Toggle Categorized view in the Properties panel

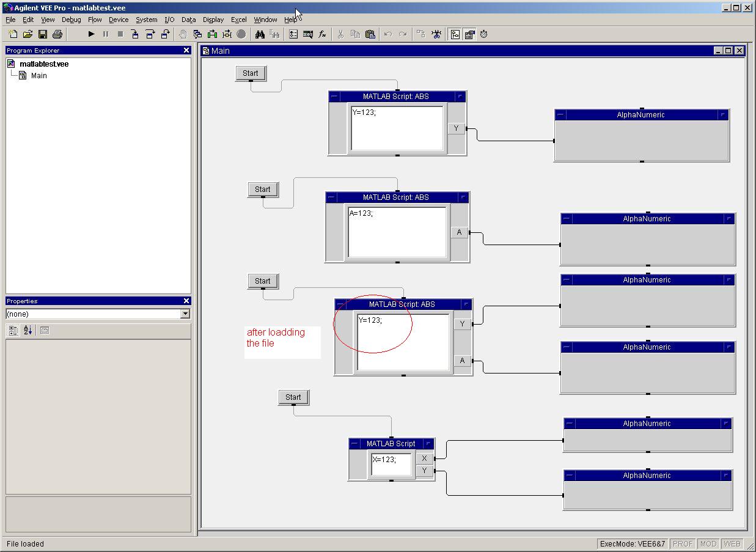[13, 330]
